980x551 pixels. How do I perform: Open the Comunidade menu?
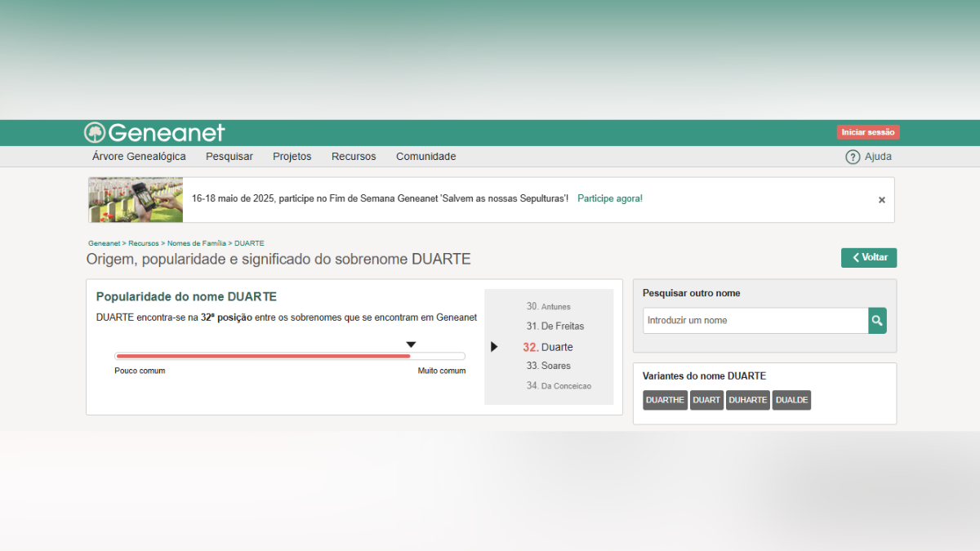click(x=425, y=157)
